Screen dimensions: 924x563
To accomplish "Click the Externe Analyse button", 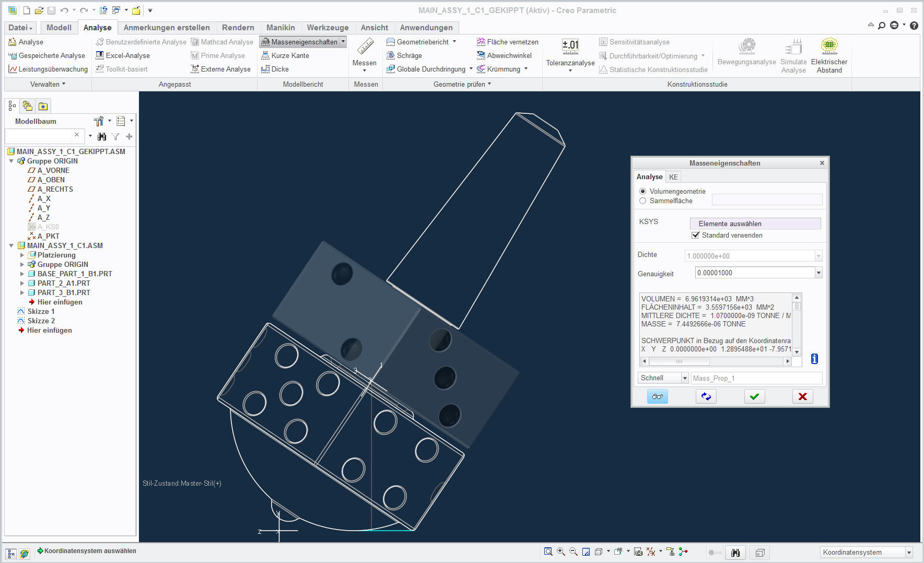I will coord(220,69).
